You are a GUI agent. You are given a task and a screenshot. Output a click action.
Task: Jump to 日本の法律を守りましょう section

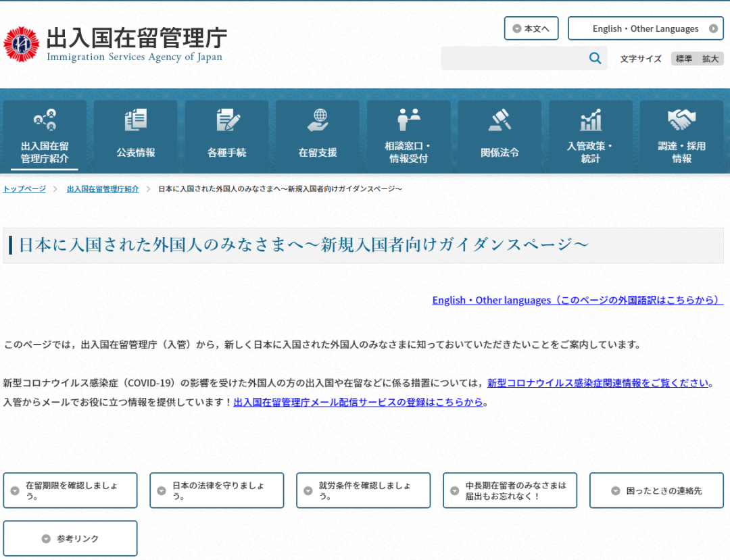tap(216, 490)
